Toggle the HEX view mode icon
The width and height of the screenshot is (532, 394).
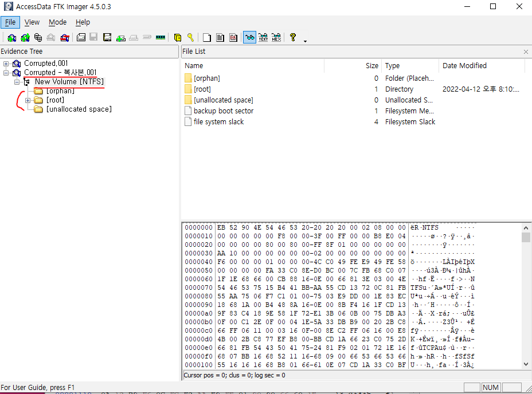point(276,37)
